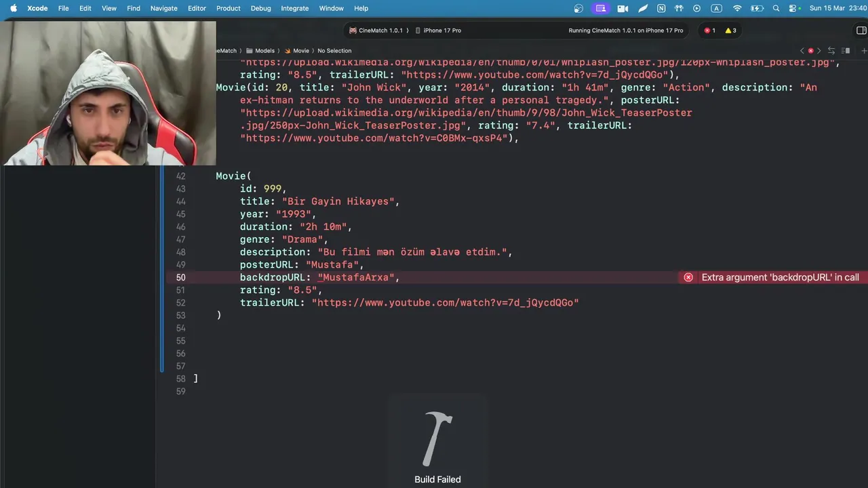Add a new editor with plus icon
Image resolution: width=868 pixels, height=488 pixels.
coord(863,51)
